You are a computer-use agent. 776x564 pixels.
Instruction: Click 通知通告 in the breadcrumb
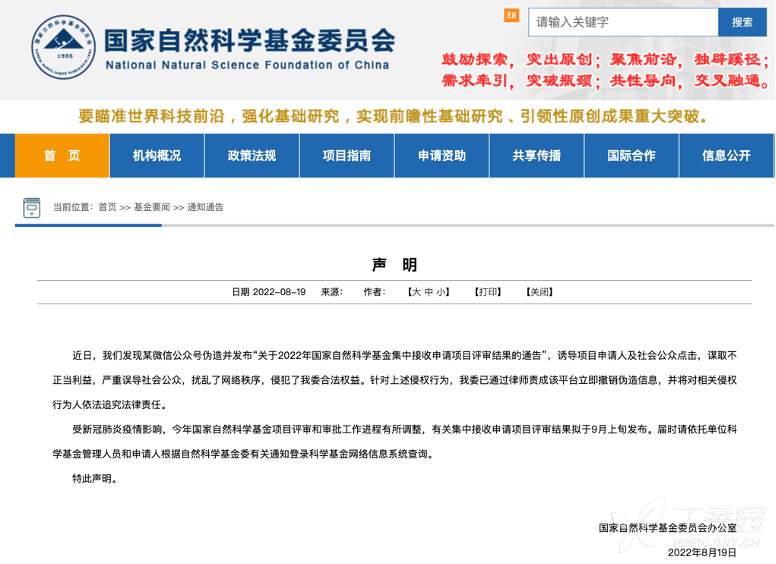206,207
